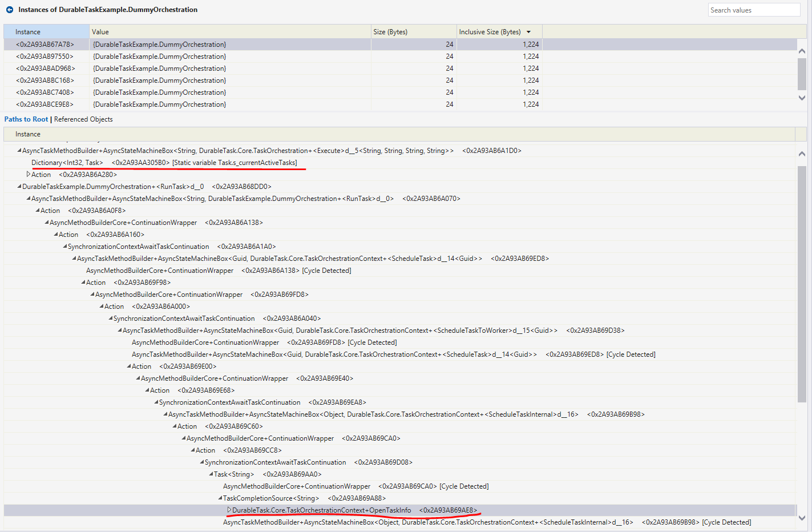Viewport: 812px width, 532px height.
Task: Collapse the Task<String> <0x2A93AB69AA0> node
Action: pos(211,474)
